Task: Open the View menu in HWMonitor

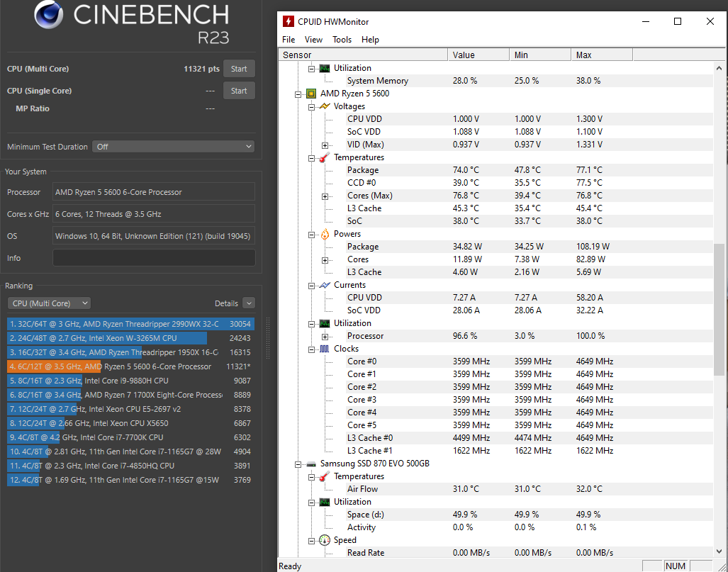Action: [313, 40]
